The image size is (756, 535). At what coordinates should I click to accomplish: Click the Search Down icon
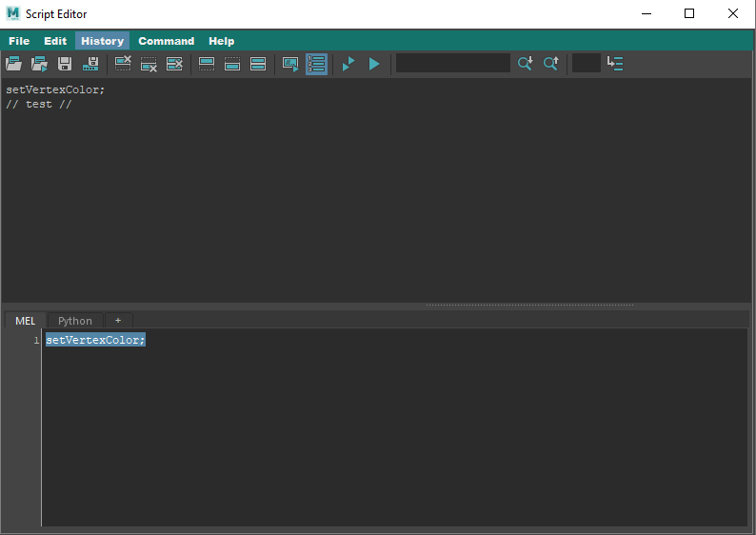pyautogui.click(x=525, y=64)
